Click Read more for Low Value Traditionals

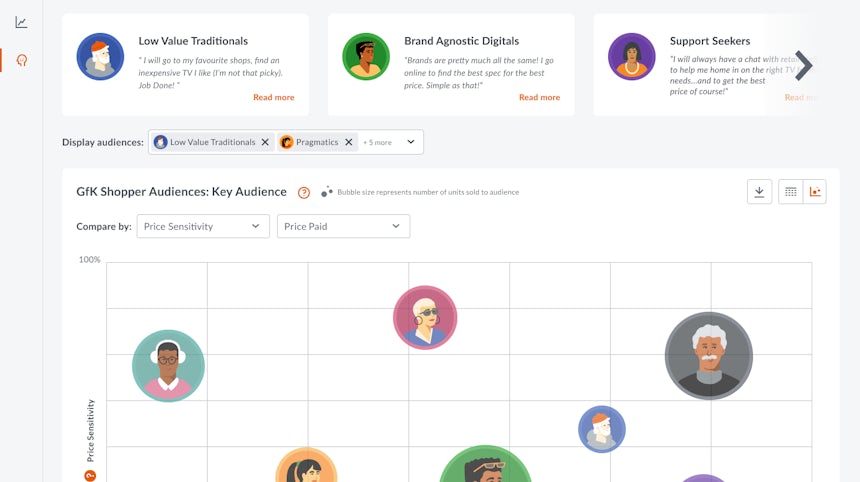tap(273, 97)
